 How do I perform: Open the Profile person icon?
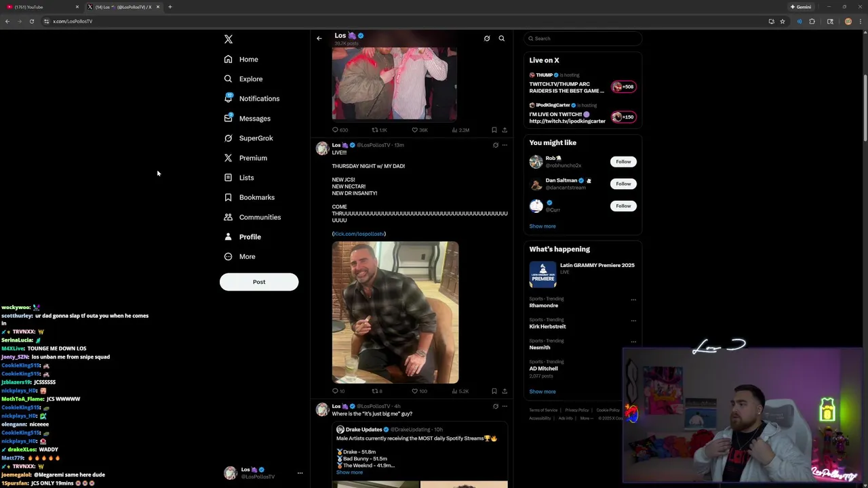pos(229,237)
